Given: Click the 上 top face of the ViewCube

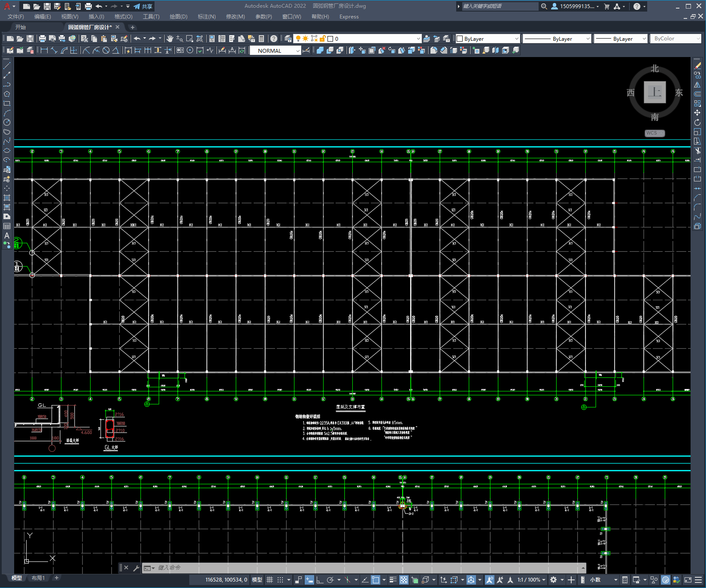Looking at the screenshot, I should (x=654, y=92).
